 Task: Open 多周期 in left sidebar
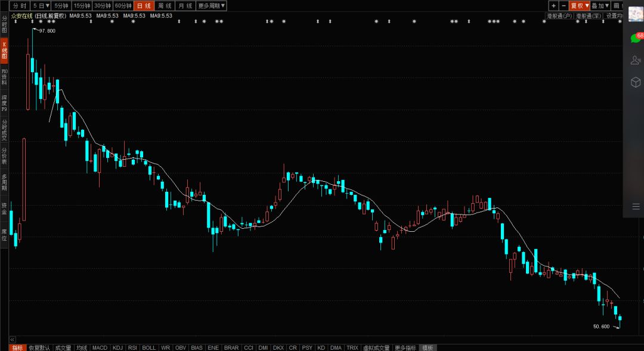4,182
